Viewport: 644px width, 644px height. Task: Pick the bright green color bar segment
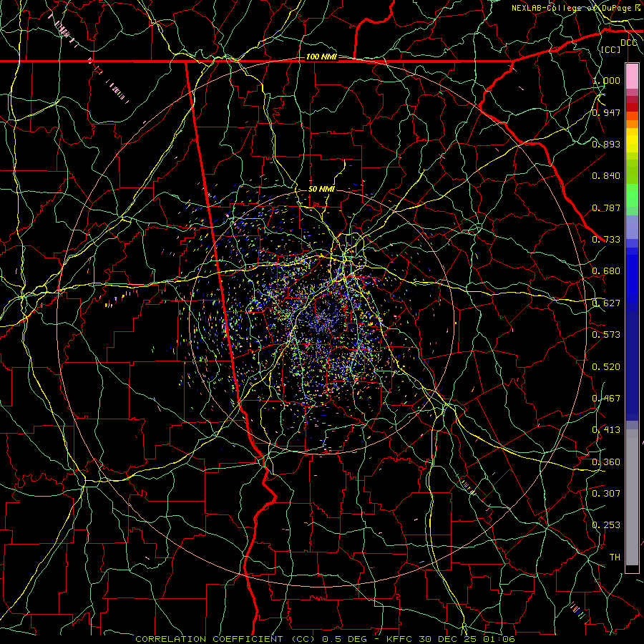632,195
